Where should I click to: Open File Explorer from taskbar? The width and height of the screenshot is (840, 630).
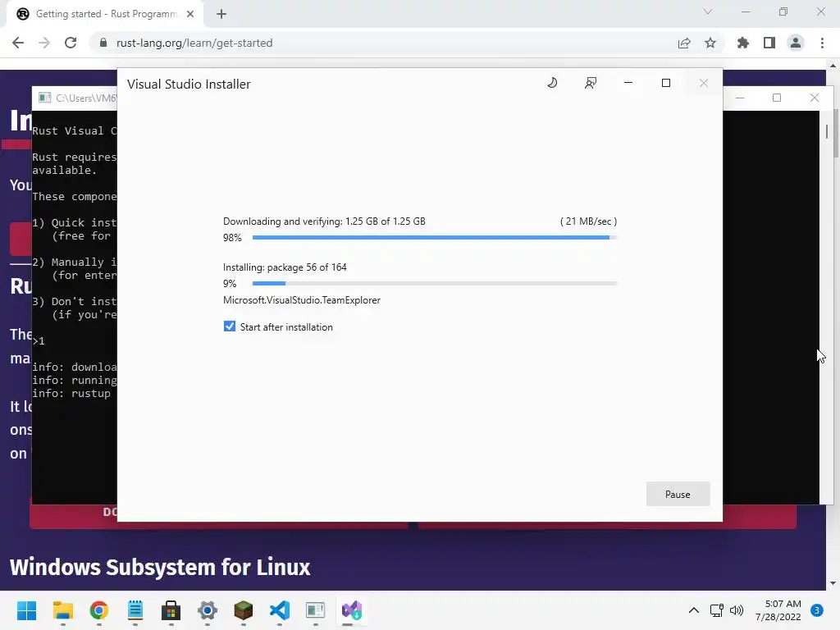pyautogui.click(x=62, y=610)
